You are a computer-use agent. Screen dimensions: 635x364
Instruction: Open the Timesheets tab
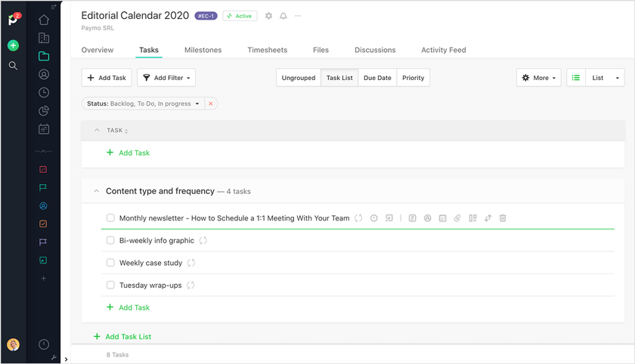[x=267, y=50]
